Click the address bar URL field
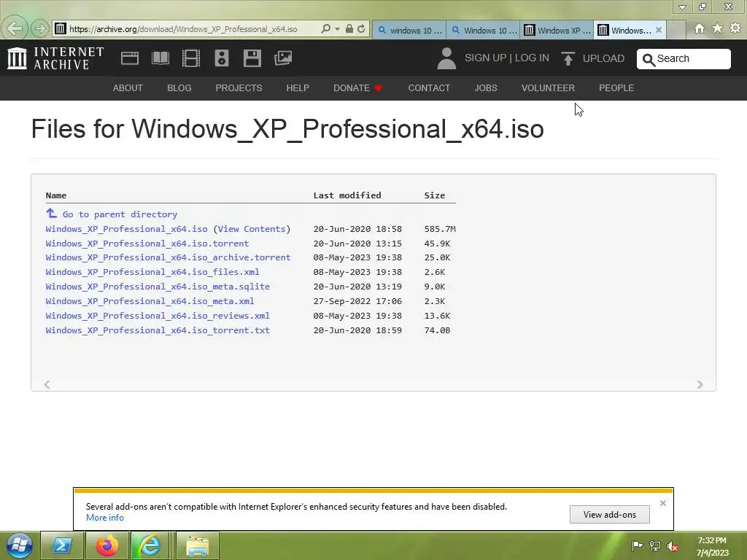Screen dimensions: 747x560 pos(183,29)
